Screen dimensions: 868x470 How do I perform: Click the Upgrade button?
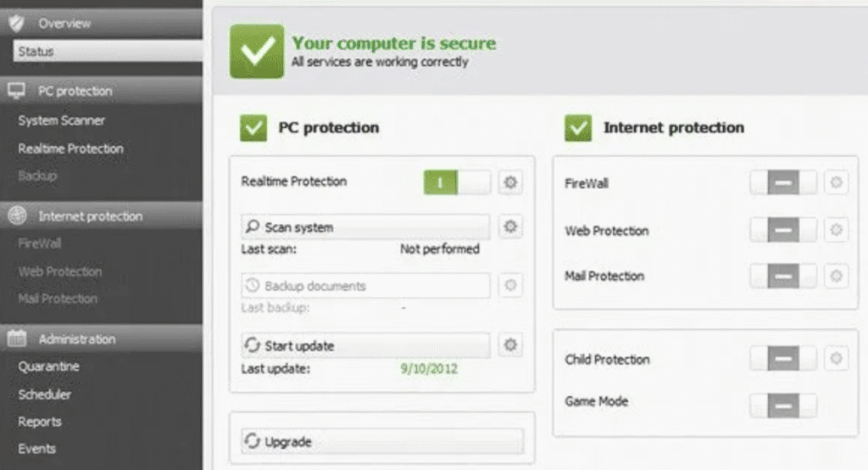(x=382, y=441)
